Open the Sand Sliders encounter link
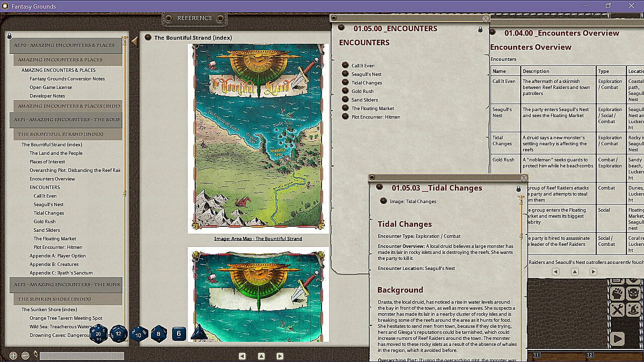Image resolution: width=644 pixels, height=362 pixels. 364,100
